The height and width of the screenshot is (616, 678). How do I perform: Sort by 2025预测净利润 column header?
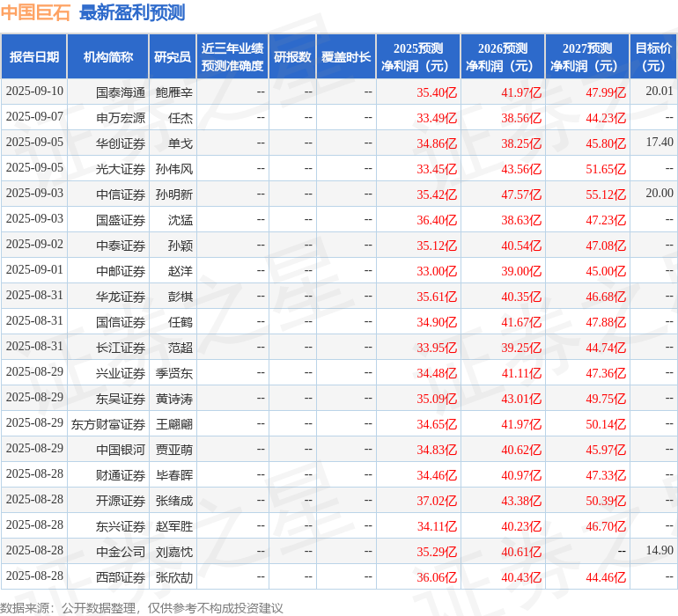tap(418, 57)
